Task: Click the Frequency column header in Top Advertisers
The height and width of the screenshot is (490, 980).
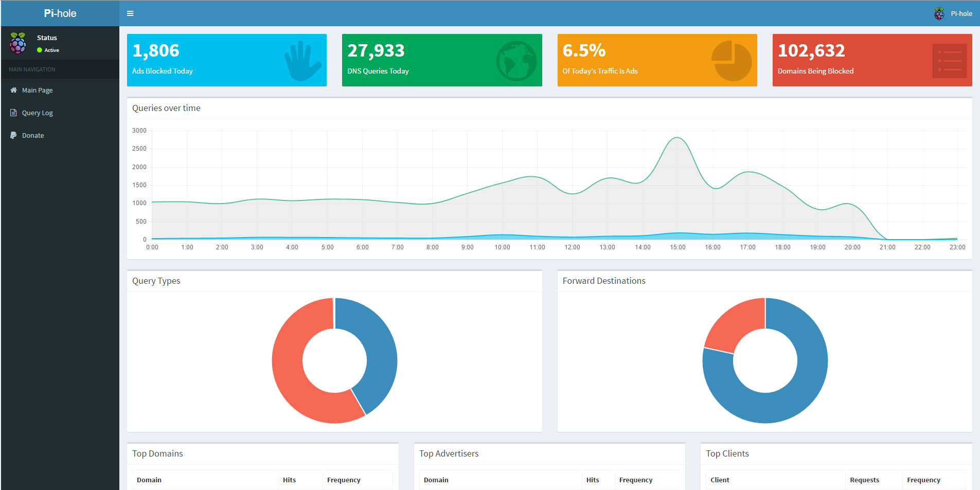Action: click(x=635, y=480)
